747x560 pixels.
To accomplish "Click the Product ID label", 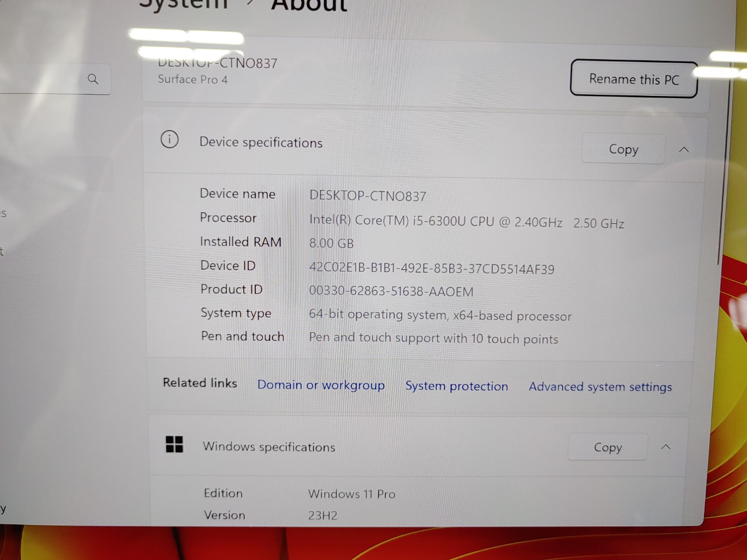I will point(231,289).
